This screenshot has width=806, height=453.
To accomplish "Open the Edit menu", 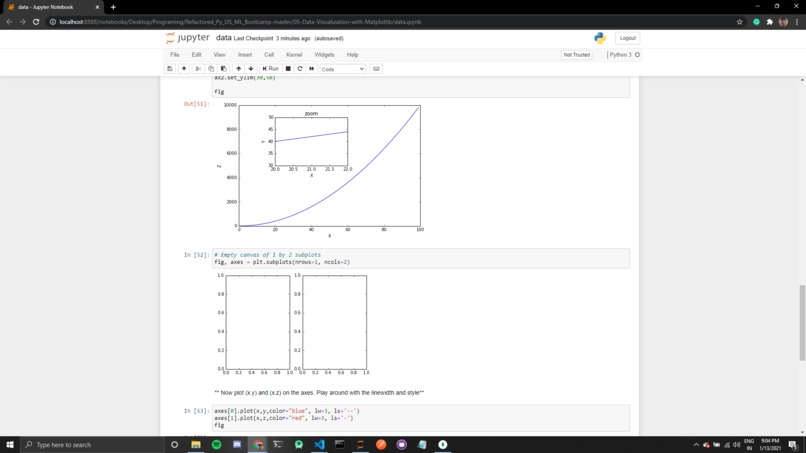I will pos(196,55).
